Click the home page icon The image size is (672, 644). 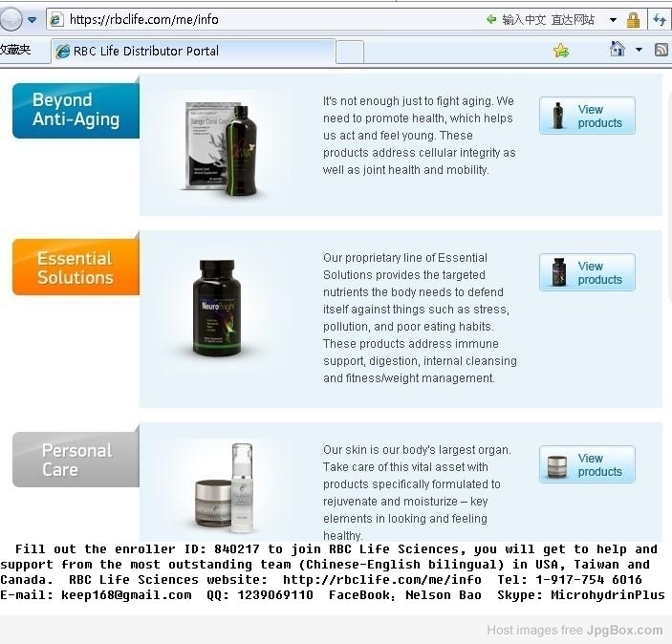coord(618,49)
